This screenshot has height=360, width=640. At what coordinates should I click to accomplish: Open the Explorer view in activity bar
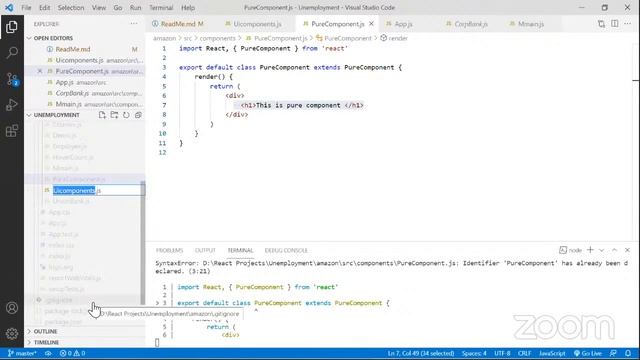pyautogui.click(x=12, y=27)
